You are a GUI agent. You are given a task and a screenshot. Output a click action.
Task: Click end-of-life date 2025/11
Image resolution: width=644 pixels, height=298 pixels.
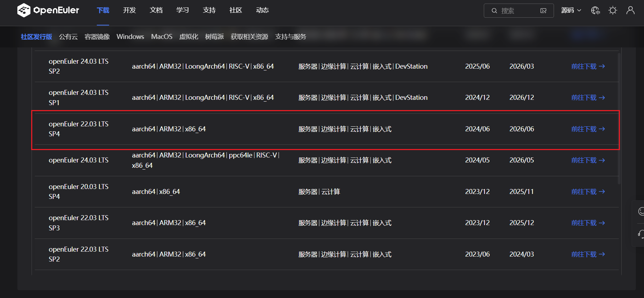click(x=522, y=192)
